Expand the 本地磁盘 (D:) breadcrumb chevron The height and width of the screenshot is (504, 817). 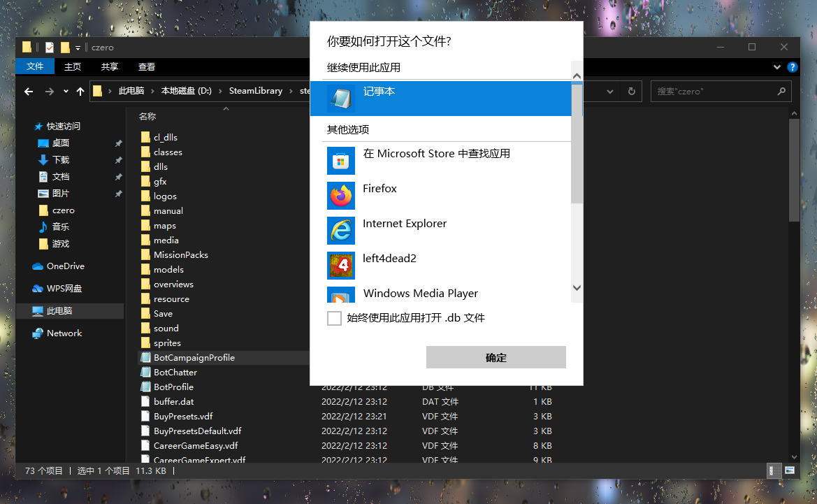click(220, 91)
